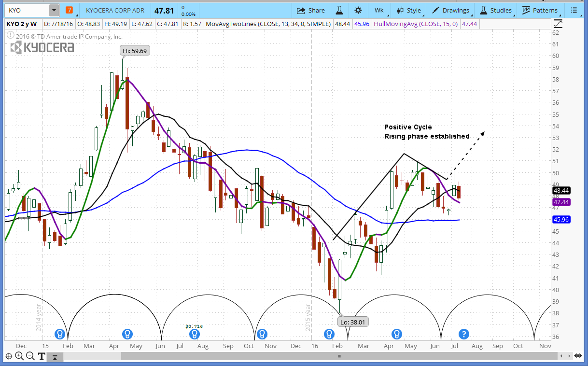Click the flask icon beside Share
The width and height of the screenshot is (588, 366).
click(x=339, y=10)
